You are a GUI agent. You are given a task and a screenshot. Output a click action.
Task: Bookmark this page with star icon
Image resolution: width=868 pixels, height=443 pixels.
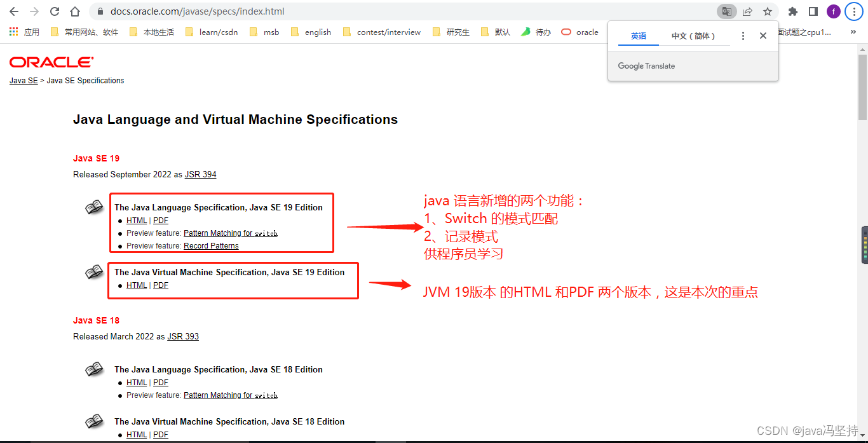768,11
